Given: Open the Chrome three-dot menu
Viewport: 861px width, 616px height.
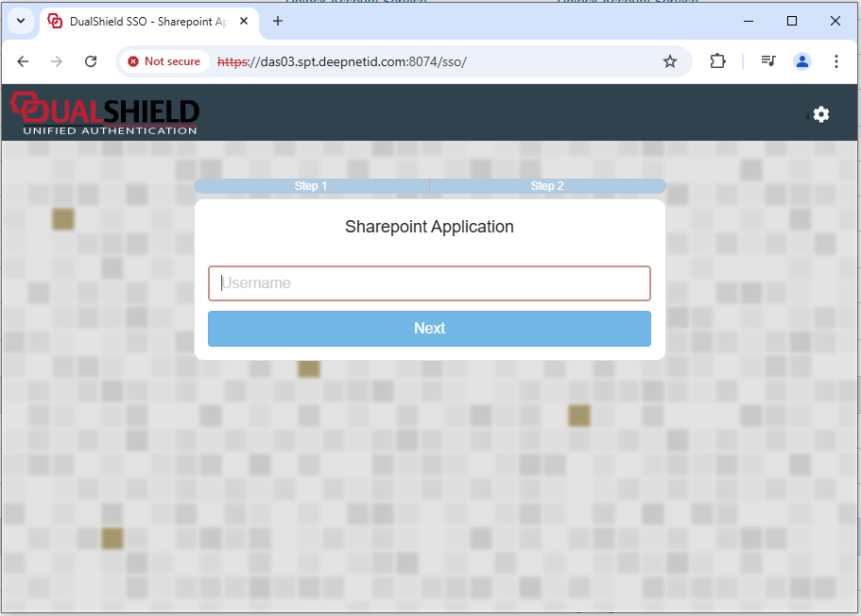Looking at the screenshot, I should point(836,61).
